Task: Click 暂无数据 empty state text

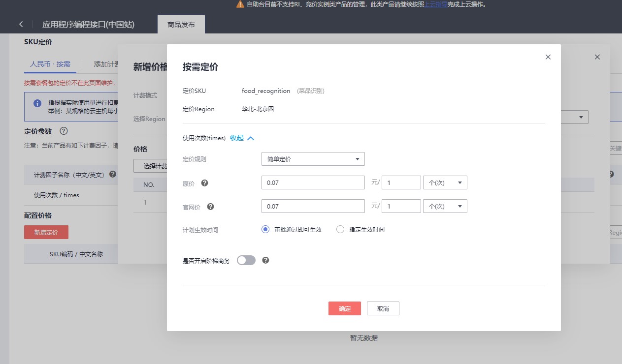Action: pos(364,338)
